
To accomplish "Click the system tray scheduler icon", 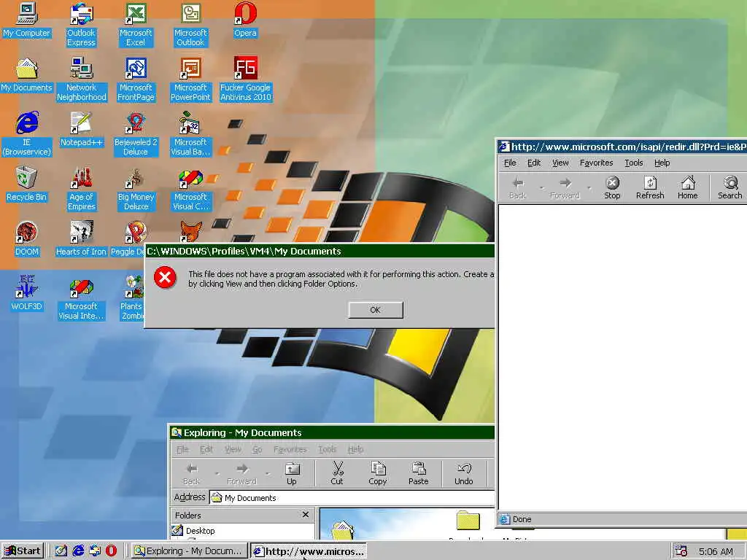I will tap(681, 551).
